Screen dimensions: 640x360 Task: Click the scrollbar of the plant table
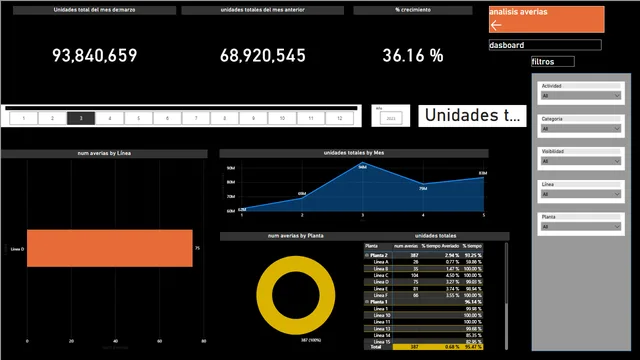click(x=507, y=273)
